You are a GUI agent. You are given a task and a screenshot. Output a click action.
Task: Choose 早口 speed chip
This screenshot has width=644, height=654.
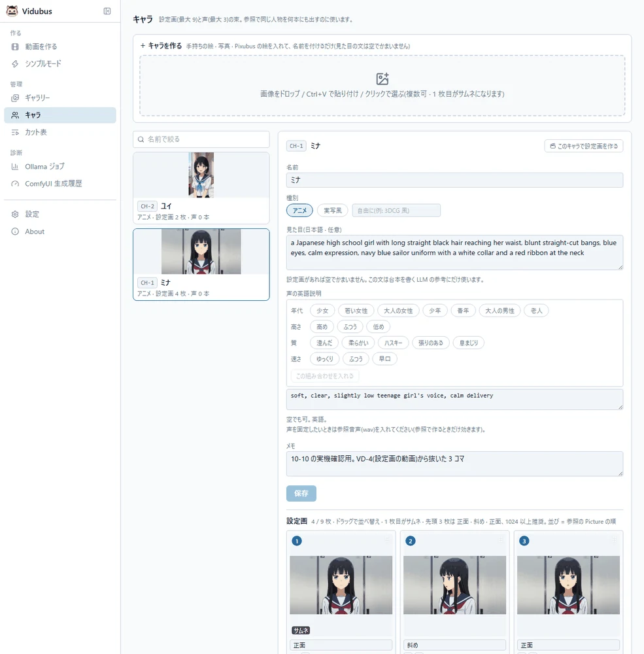click(x=384, y=359)
